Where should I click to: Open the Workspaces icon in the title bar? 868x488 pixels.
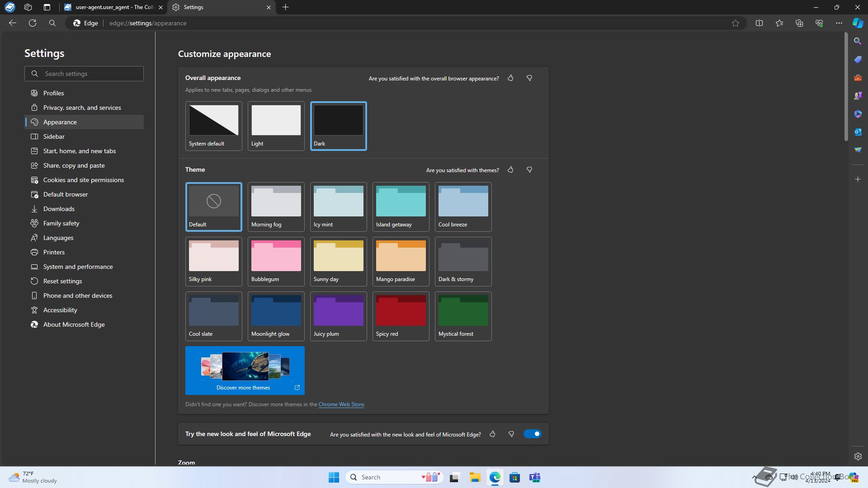coord(28,7)
